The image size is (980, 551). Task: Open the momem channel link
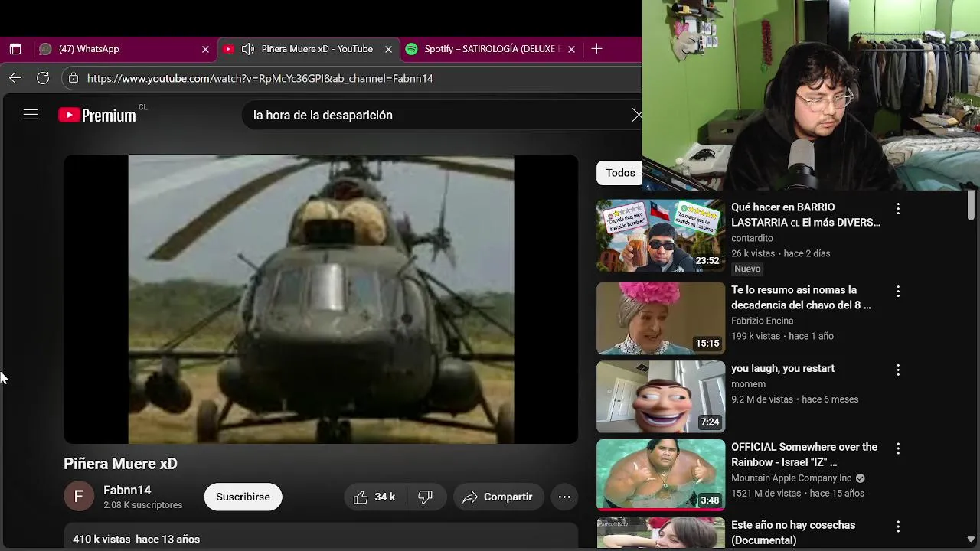[748, 383]
